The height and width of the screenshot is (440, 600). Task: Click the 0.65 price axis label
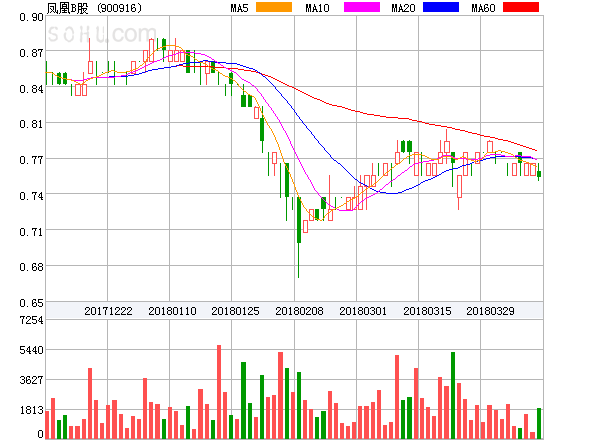[x=31, y=303]
